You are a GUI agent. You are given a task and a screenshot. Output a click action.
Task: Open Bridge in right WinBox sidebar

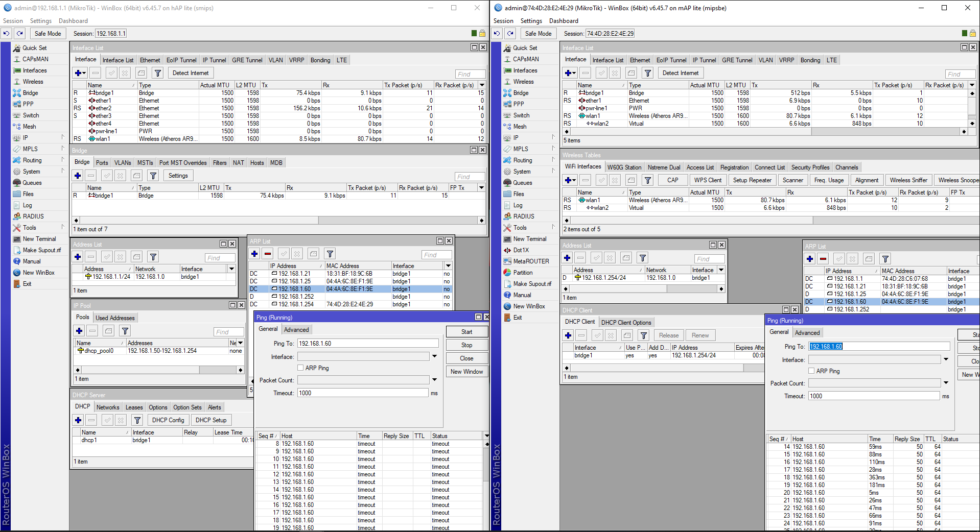[521, 93]
